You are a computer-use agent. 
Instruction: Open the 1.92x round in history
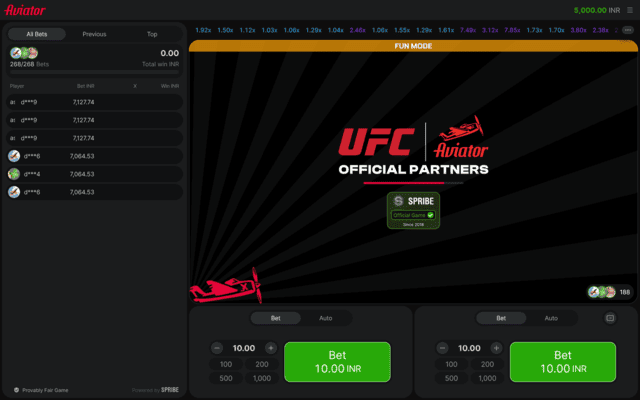coord(203,30)
